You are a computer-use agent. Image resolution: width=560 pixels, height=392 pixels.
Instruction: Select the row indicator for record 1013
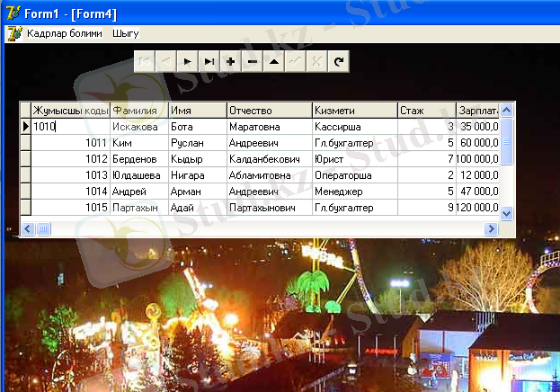[x=26, y=175]
